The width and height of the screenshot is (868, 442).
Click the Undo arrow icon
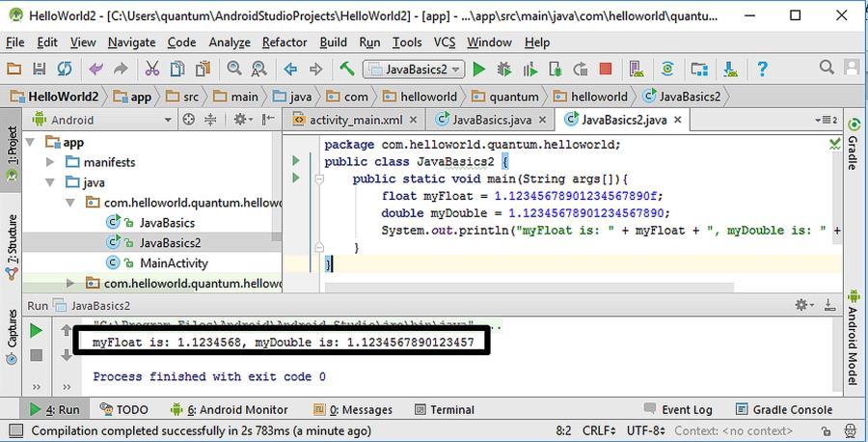(x=95, y=69)
